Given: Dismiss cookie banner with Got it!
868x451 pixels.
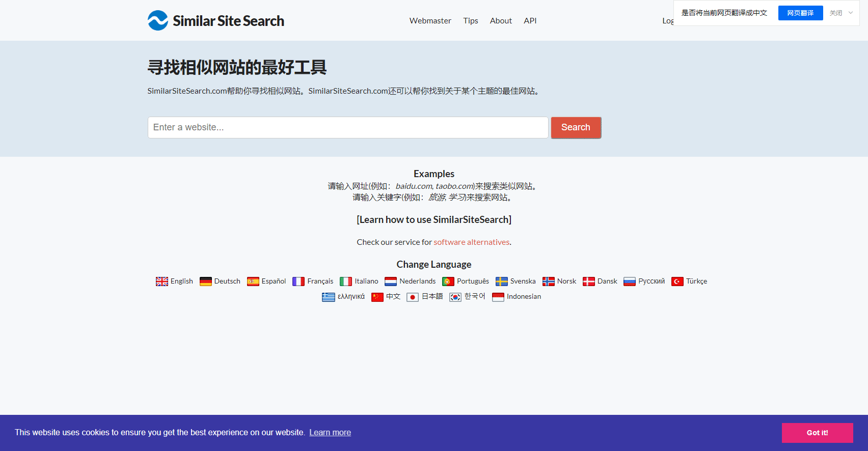Looking at the screenshot, I should pos(817,433).
